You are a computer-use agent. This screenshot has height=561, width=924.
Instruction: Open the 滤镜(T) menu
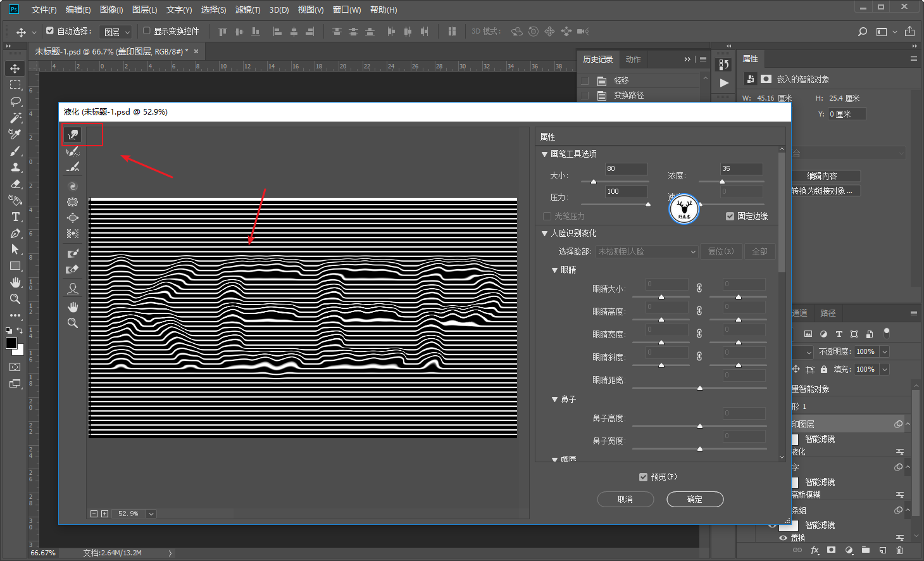coord(247,9)
